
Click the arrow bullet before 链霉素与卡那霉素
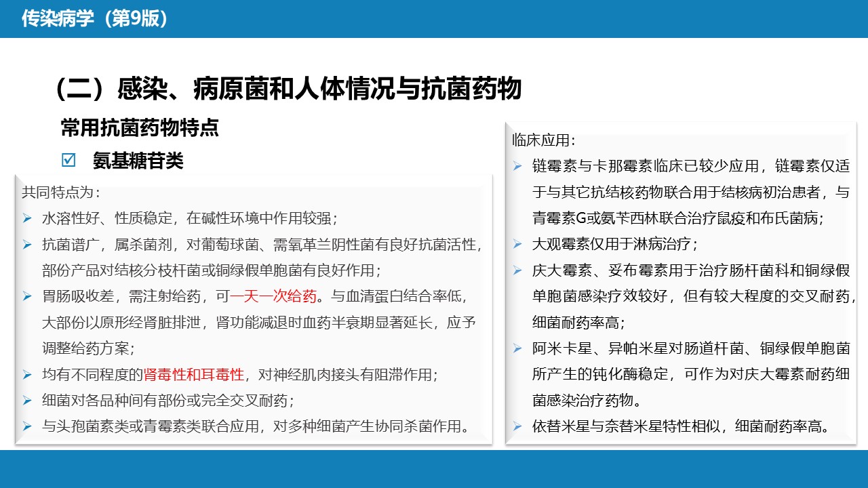(x=517, y=166)
